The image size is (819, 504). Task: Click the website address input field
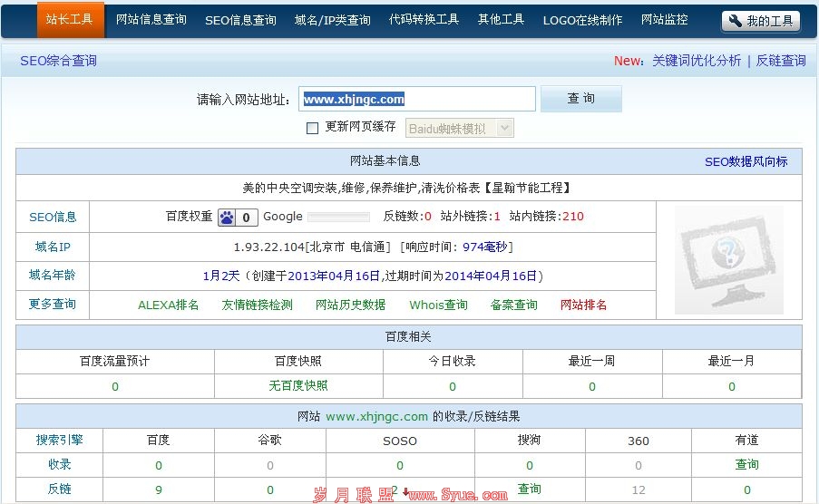pos(416,100)
